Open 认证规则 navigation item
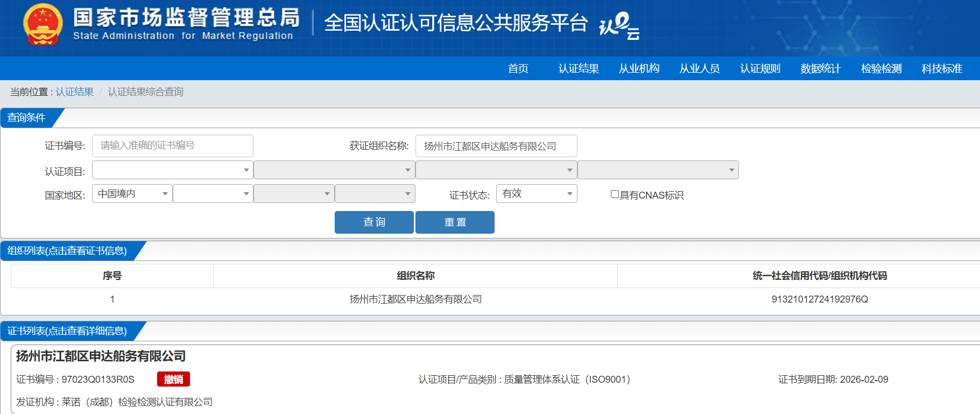980x414 pixels. point(760,68)
